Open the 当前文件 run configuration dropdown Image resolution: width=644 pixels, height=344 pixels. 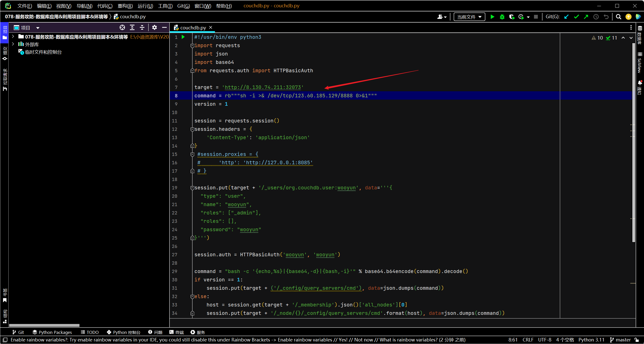click(x=469, y=17)
